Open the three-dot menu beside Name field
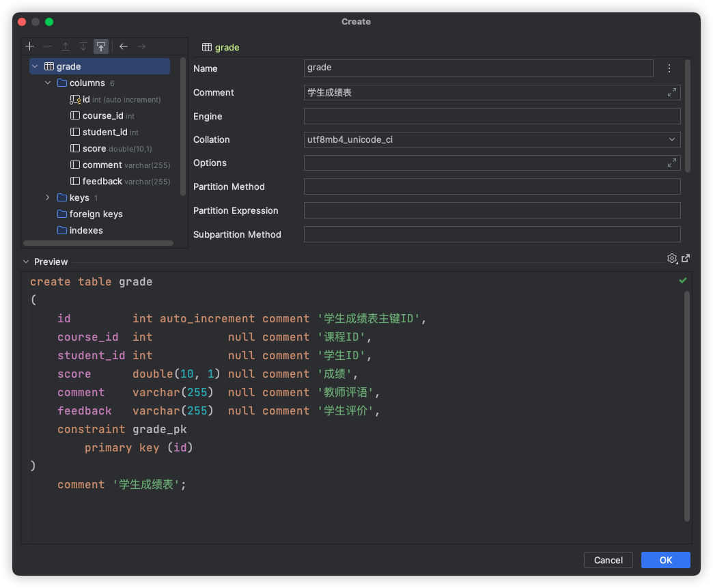 (669, 68)
